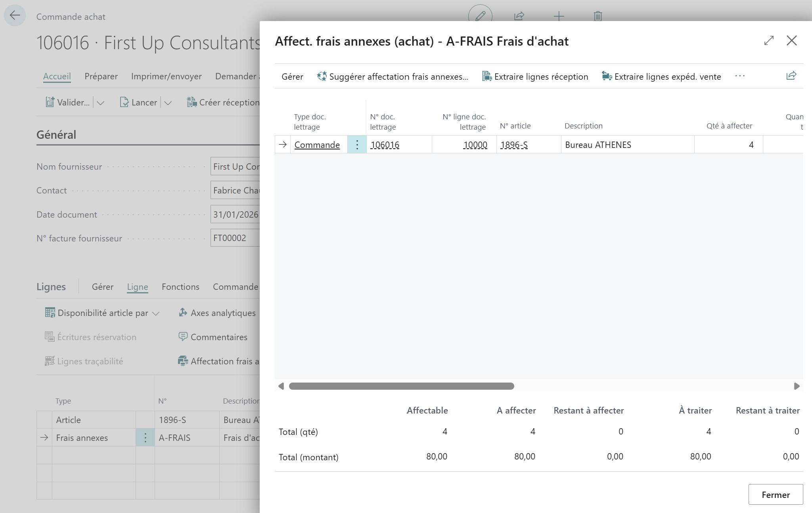Open document link 106016
This screenshot has height=513, width=812.
point(385,145)
